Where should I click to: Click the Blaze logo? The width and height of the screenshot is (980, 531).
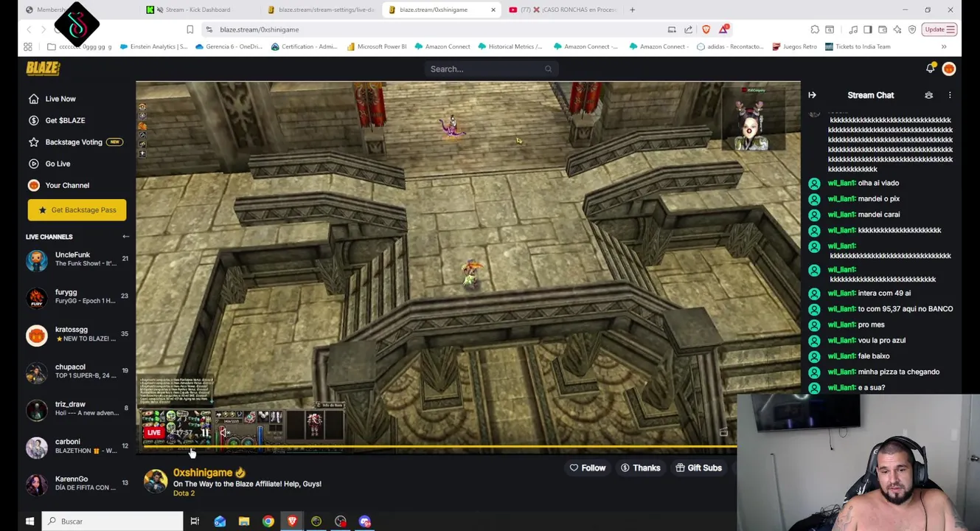click(43, 68)
